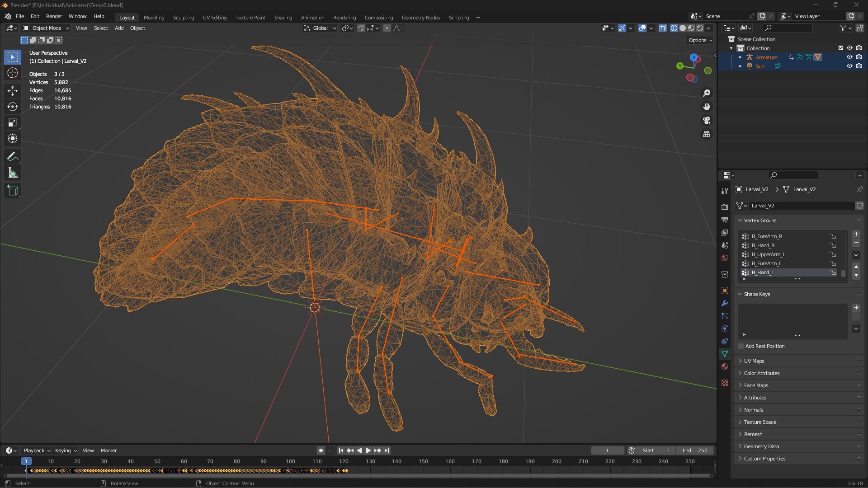
Task: Choose the Annotate tool
Action: click(13, 157)
